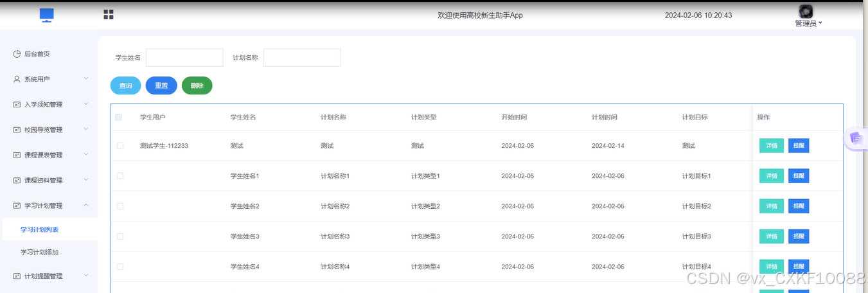Focus the 计划名称 search input
The image size is (868, 293).
pos(302,57)
